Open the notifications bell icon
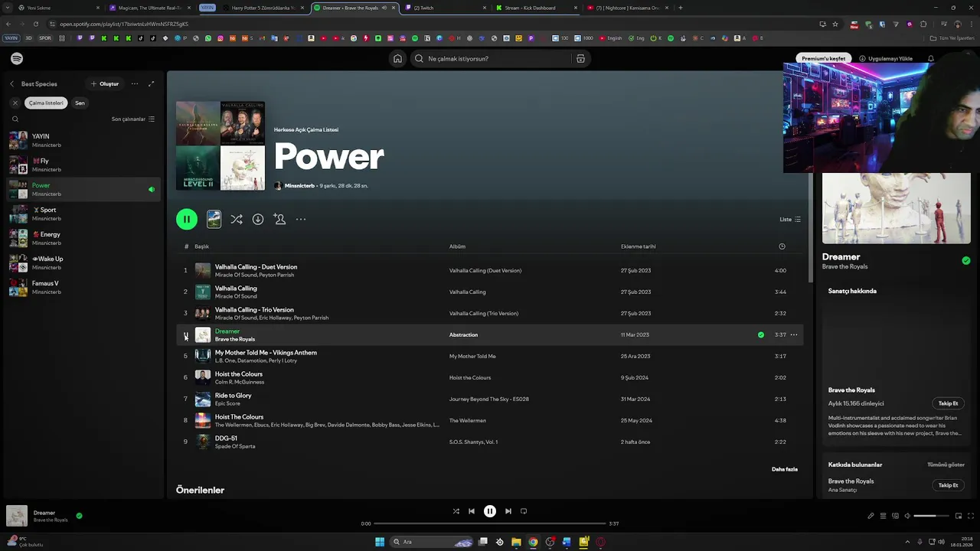980x551 pixels. pos(931,59)
